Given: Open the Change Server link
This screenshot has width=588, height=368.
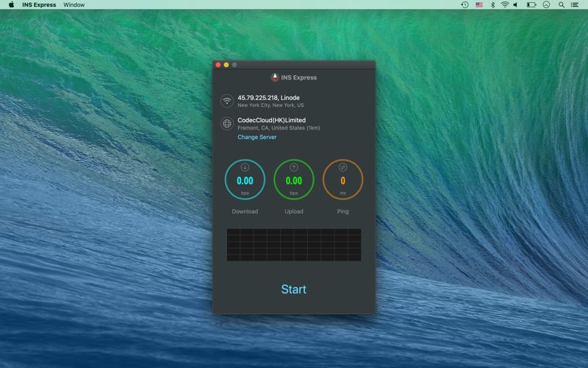Looking at the screenshot, I should [257, 137].
